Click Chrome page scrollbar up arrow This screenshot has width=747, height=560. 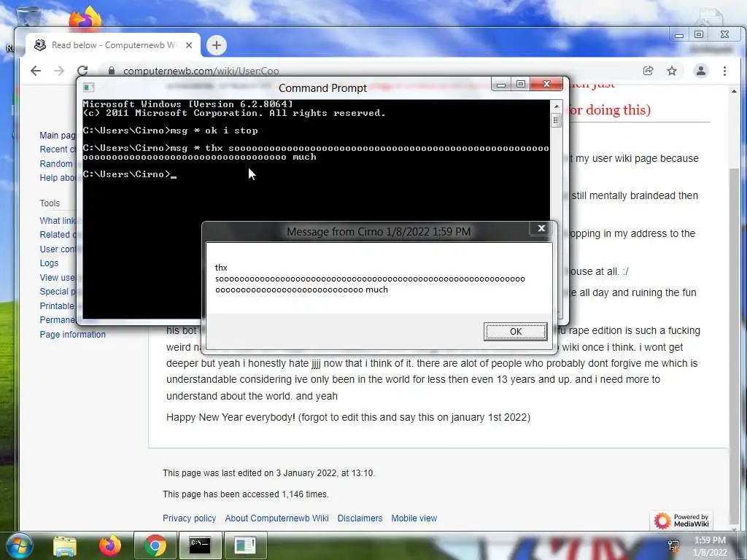click(734, 91)
